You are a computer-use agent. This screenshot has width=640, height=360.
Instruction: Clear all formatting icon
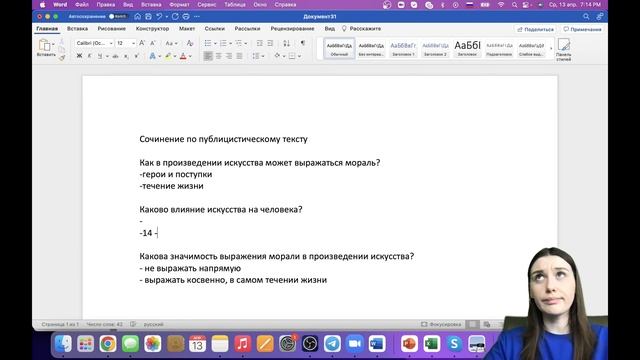(190, 43)
